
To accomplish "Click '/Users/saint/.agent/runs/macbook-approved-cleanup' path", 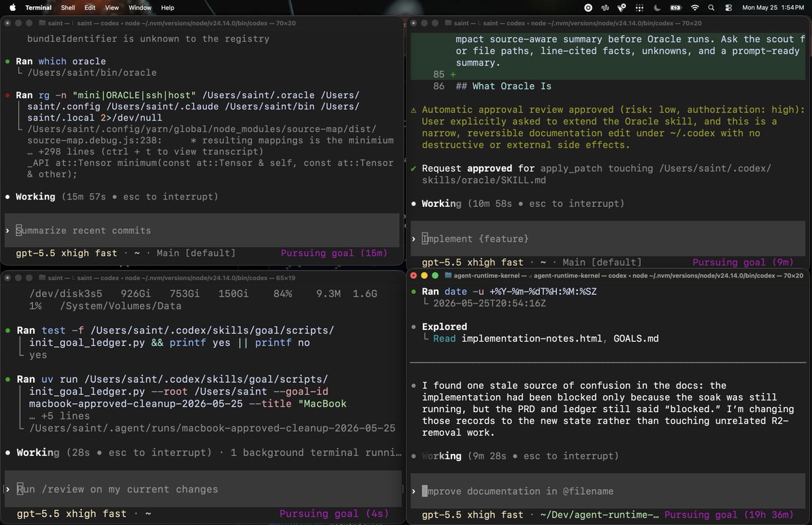I will coord(211,428).
